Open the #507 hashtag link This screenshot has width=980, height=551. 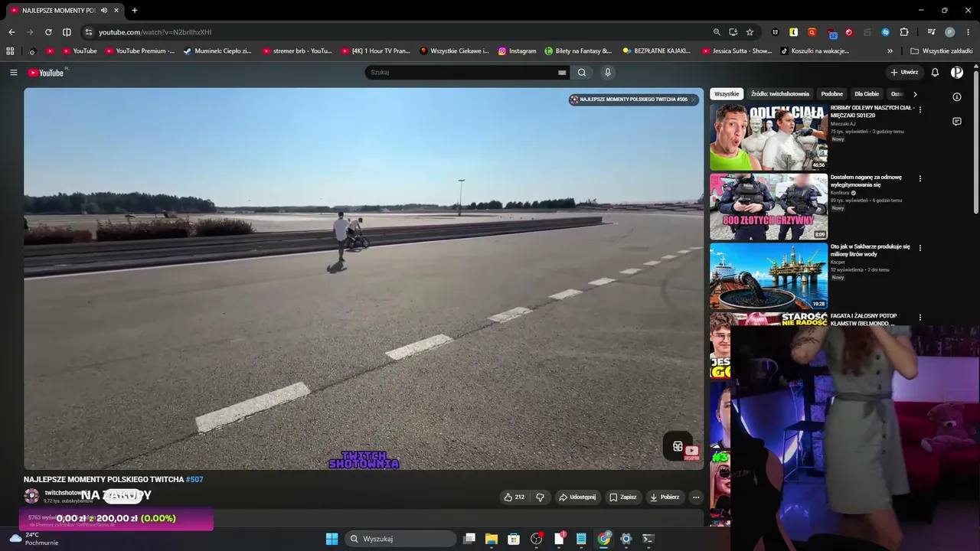point(194,480)
